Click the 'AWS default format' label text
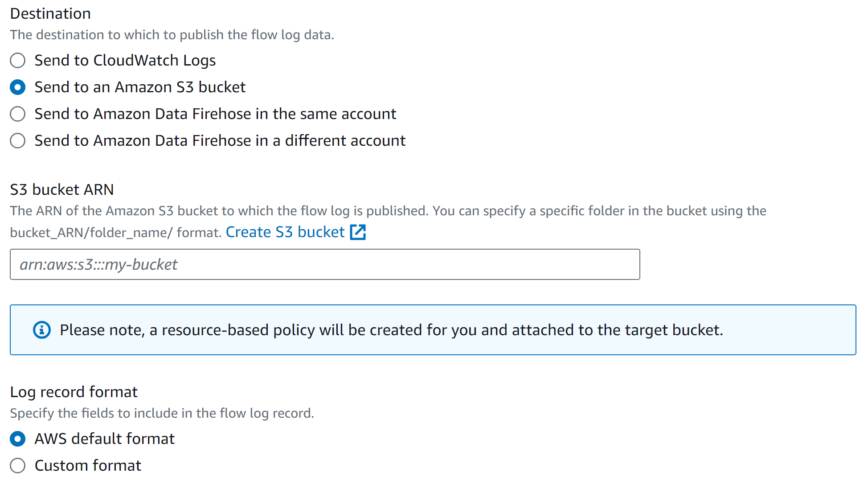This screenshot has height=501, width=868. 104,439
